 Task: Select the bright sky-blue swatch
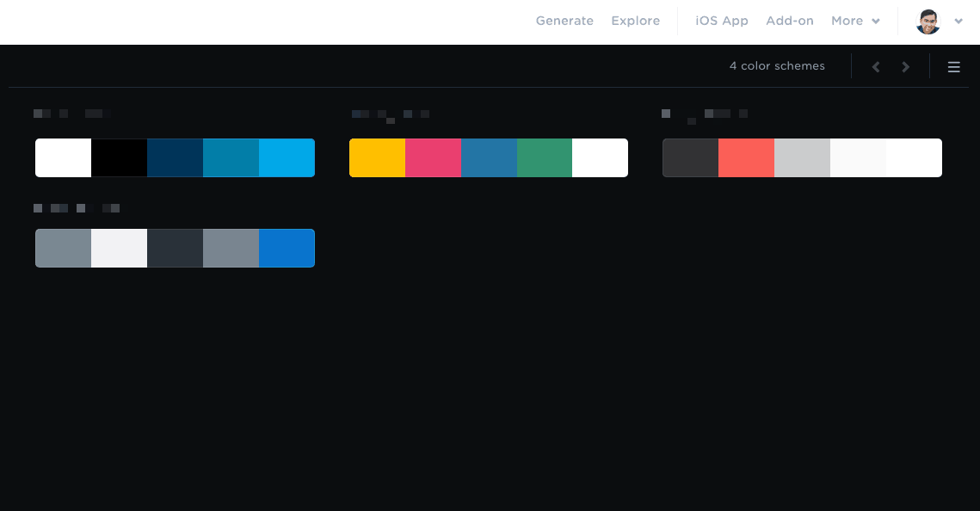tap(287, 158)
